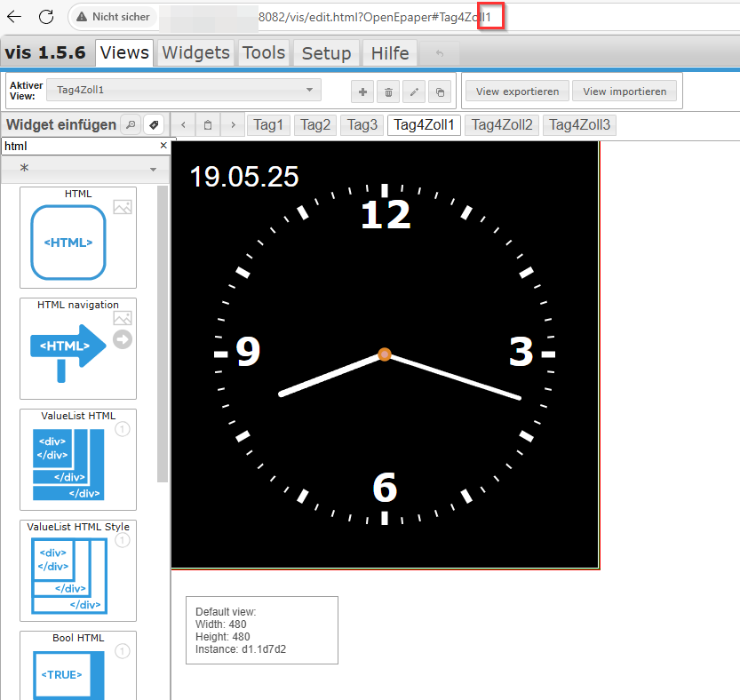Click image icon on HTML navigation card
Screen dimensions: 740x700
point(123,318)
